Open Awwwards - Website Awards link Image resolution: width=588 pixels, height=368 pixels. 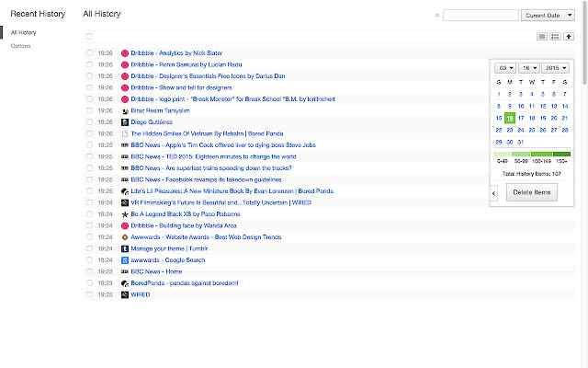click(206, 237)
